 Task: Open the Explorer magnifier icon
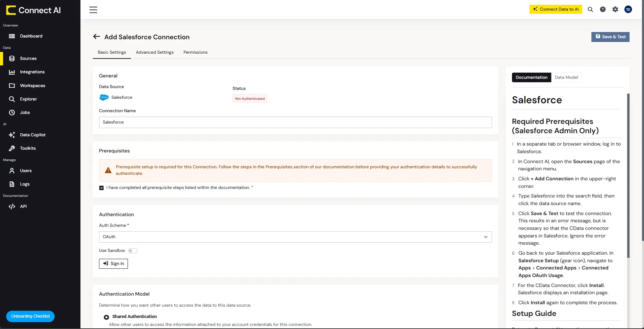(x=12, y=99)
